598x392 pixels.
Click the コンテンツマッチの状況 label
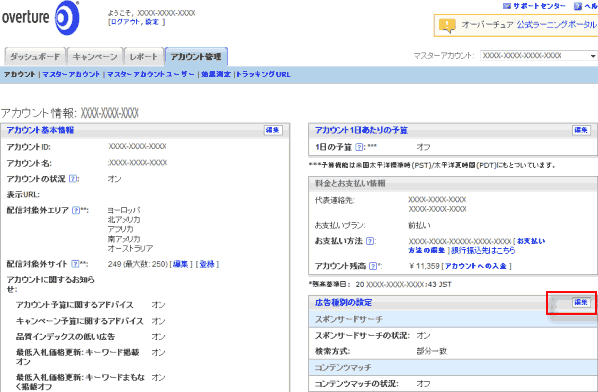356,384
